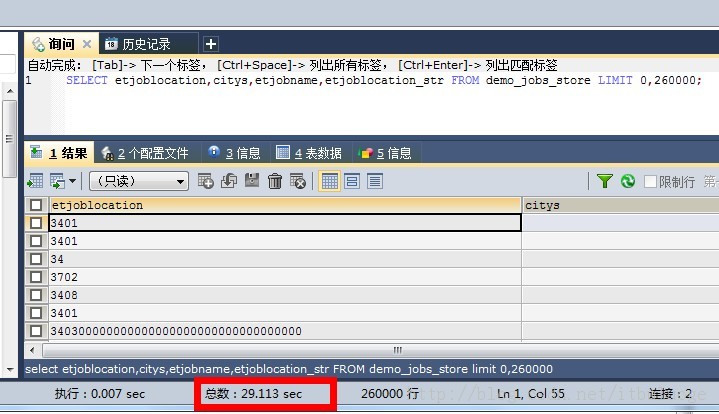Tick the checkbox for row 3702

37,277
